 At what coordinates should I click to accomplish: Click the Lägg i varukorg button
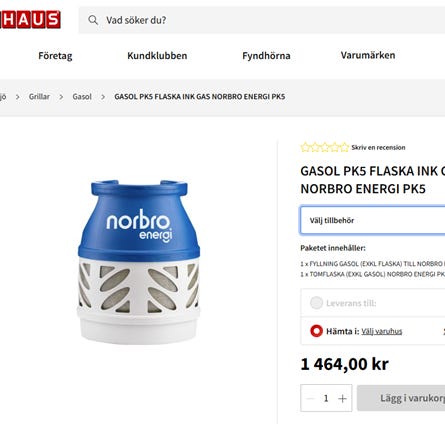(401, 398)
